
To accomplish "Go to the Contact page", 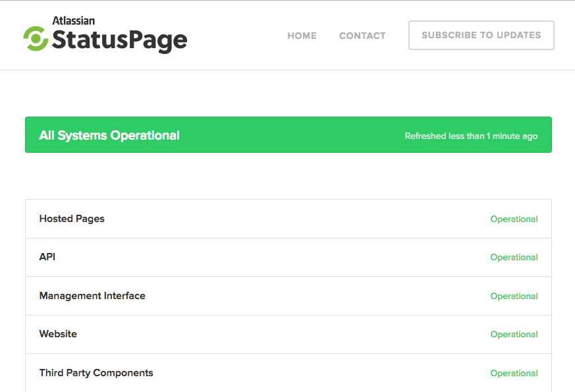I will click(x=362, y=36).
